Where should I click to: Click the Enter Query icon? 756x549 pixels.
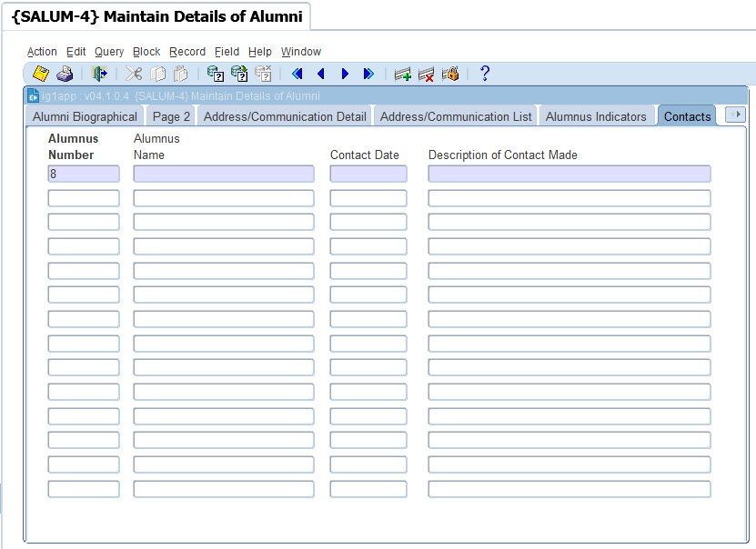click(216, 74)
